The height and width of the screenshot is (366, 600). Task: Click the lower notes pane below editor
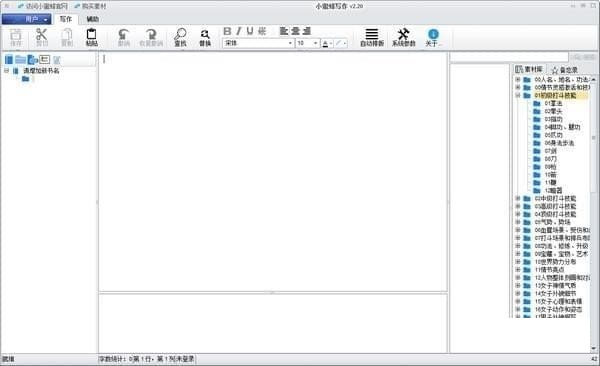click(x=273, y=324)
